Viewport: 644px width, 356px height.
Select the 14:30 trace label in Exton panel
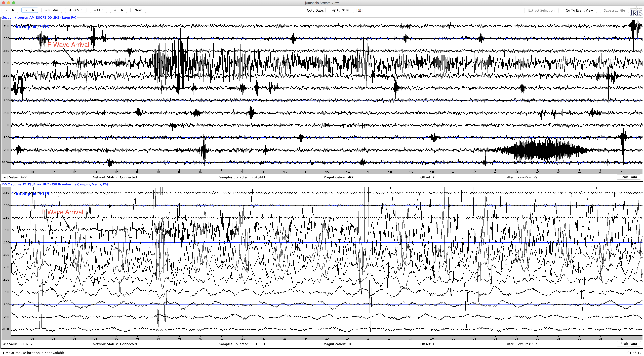6,26
